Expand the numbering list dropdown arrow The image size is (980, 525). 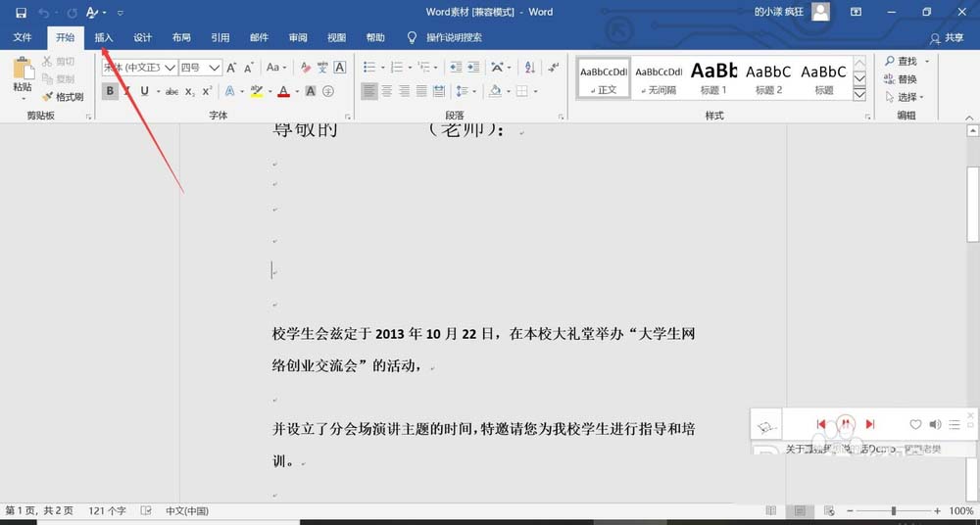point(410,68)
